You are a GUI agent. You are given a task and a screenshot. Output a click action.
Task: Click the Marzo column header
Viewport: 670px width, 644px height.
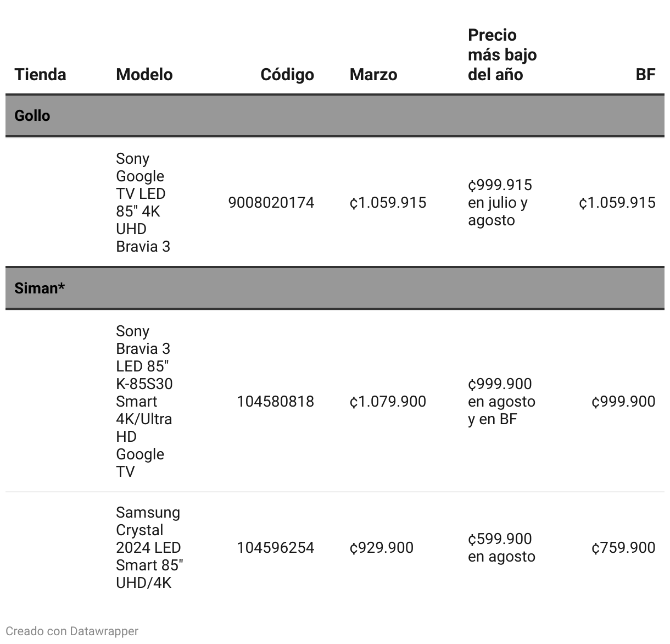373,74
